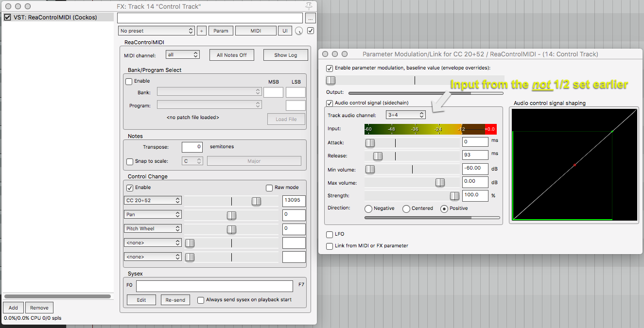The width and height of the screenshot is (644, 328).
Task: Open the MIDI channel dropdown
Action: click(x=182, y=54)
